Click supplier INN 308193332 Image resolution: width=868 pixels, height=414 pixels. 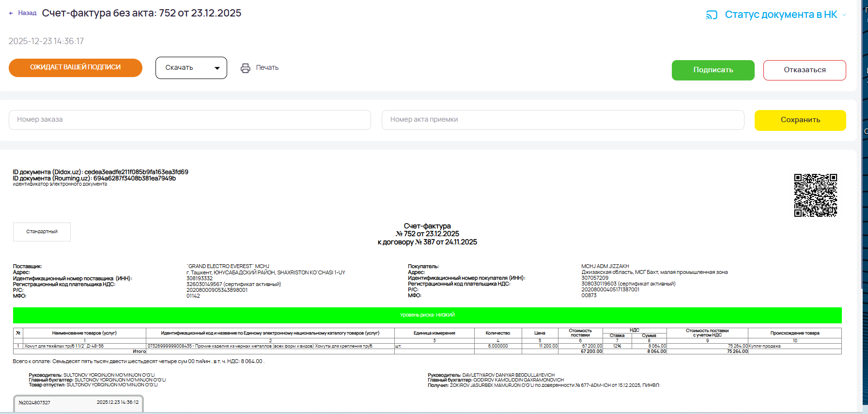point(200,278)
